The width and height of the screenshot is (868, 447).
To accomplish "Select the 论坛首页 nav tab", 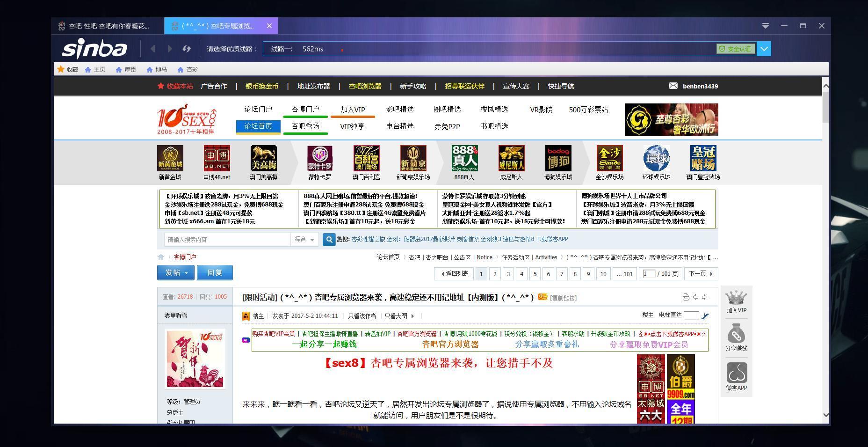I will (258, 126).
